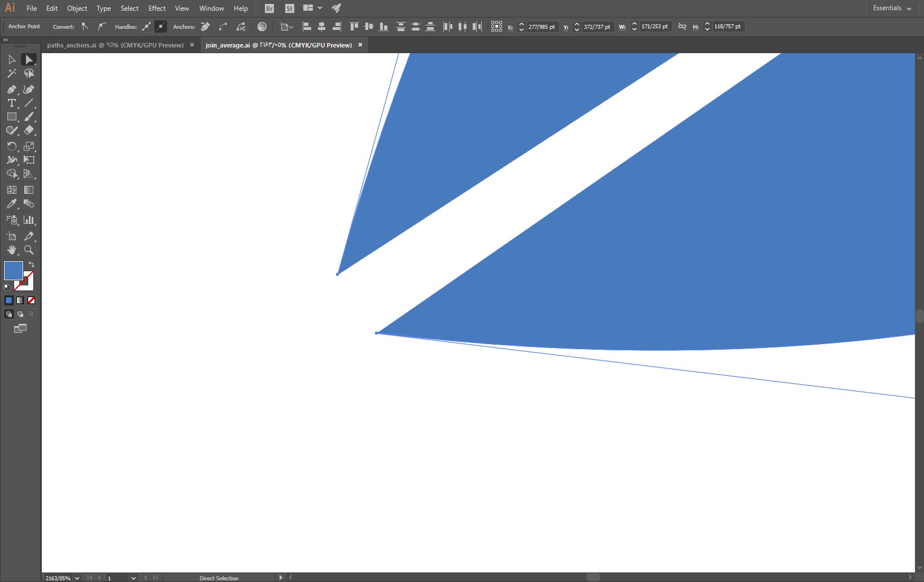The width and height of the screenshot is (924, 582).
Task: Swap fill and stroke colors
Action: pos(32,264)
